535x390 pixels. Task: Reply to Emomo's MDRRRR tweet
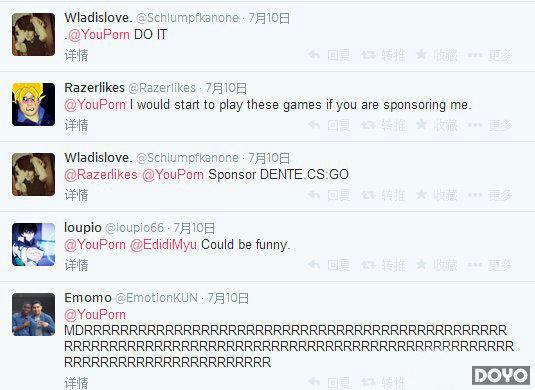[x=328, y=383]
